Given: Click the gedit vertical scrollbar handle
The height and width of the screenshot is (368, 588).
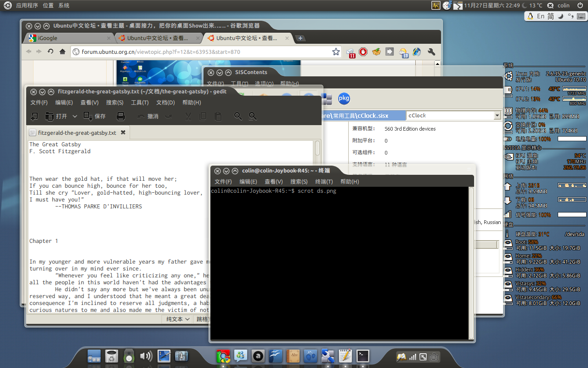Looking at the screenshot, I should [317, 148].
